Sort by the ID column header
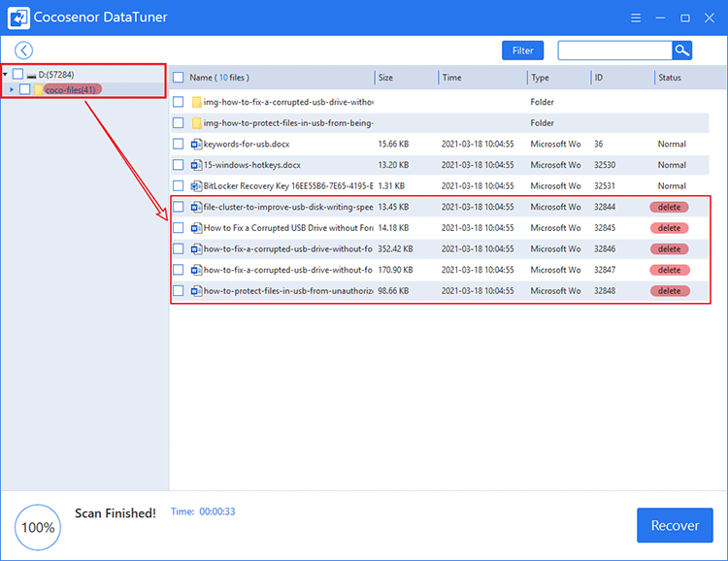The image size is (728, 561). pos(599,78)
